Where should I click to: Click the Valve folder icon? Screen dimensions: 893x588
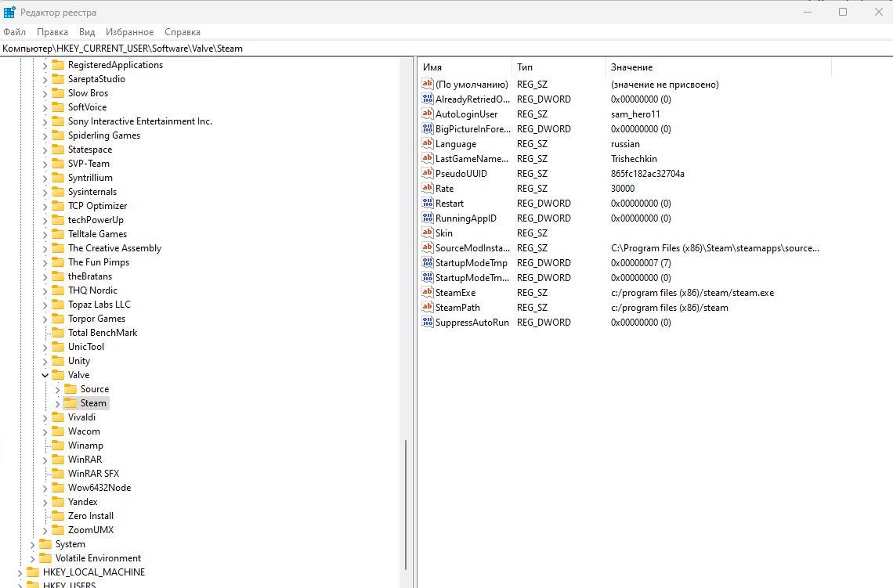(x=59, y=374)
